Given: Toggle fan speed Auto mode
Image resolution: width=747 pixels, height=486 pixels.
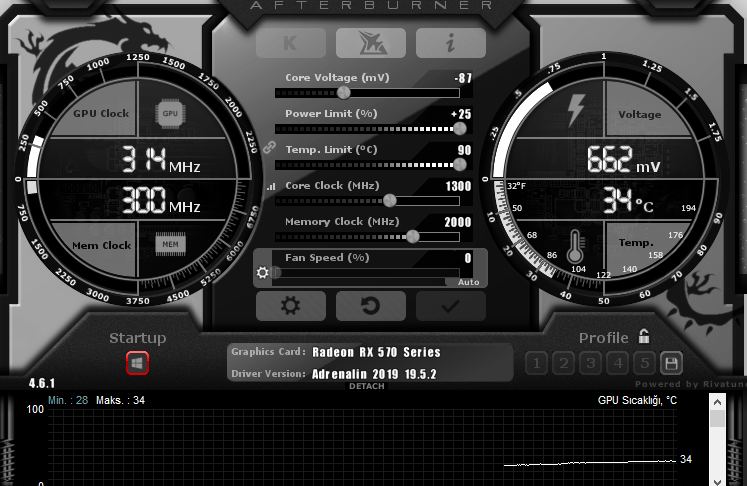Looking at the screenshot, I should 468,282.
